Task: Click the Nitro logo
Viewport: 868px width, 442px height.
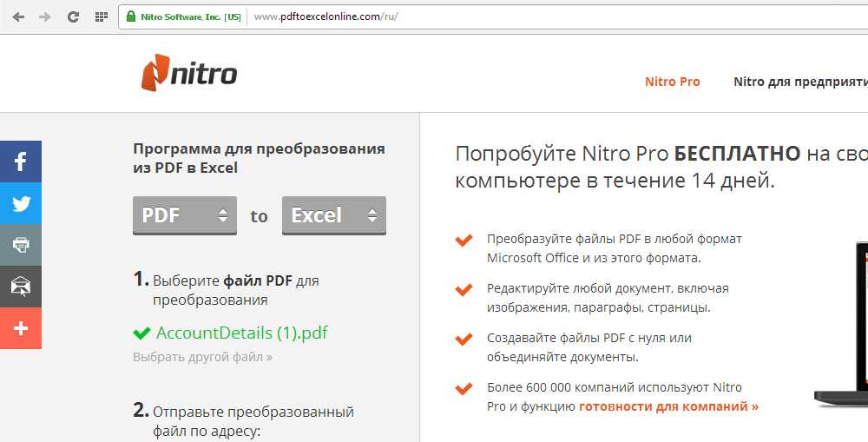Action: (189, 74)
